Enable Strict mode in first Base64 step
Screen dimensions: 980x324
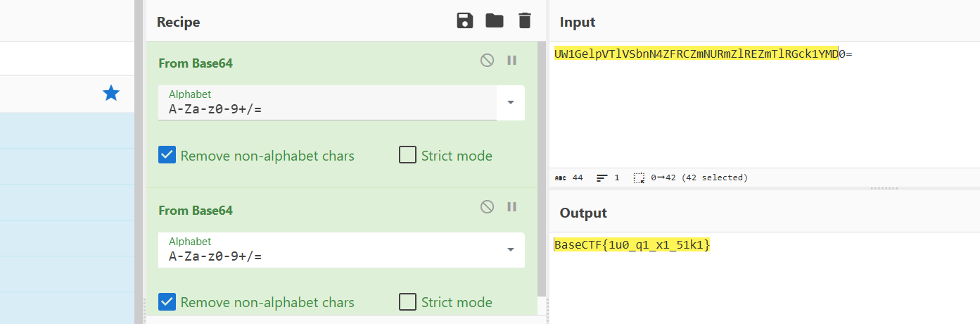point(407,155)
